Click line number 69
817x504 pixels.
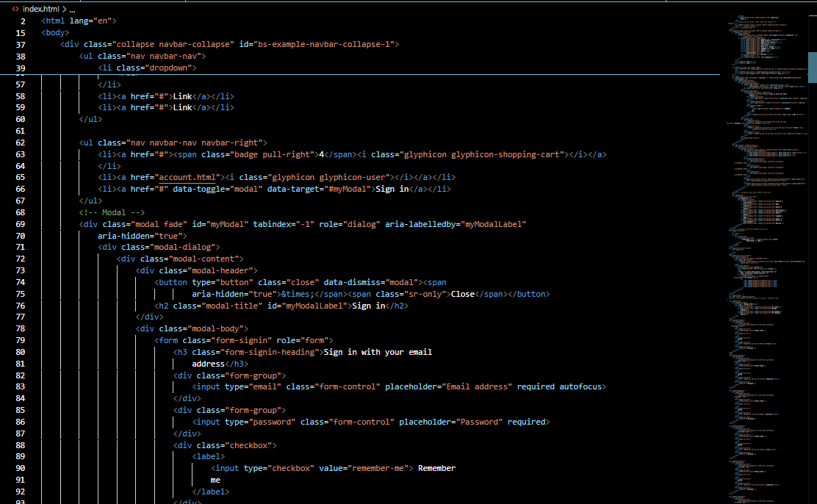tap(20, 224)
